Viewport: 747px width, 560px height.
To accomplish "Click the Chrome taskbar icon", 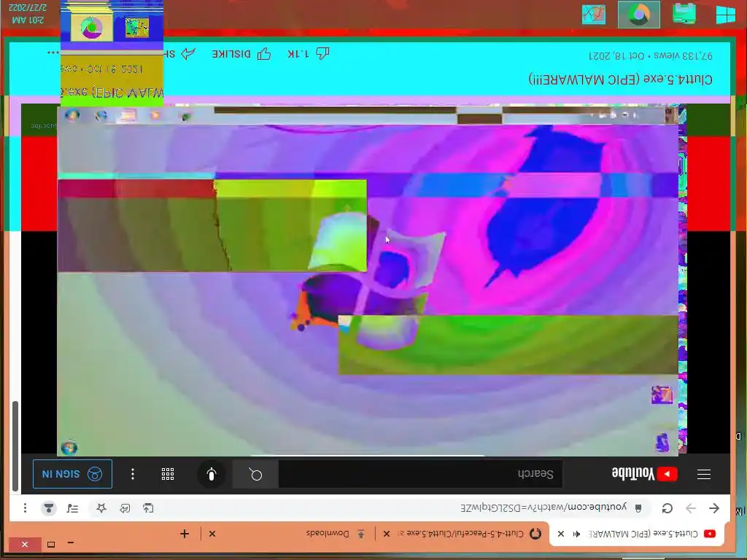I will tap(639, 15).
